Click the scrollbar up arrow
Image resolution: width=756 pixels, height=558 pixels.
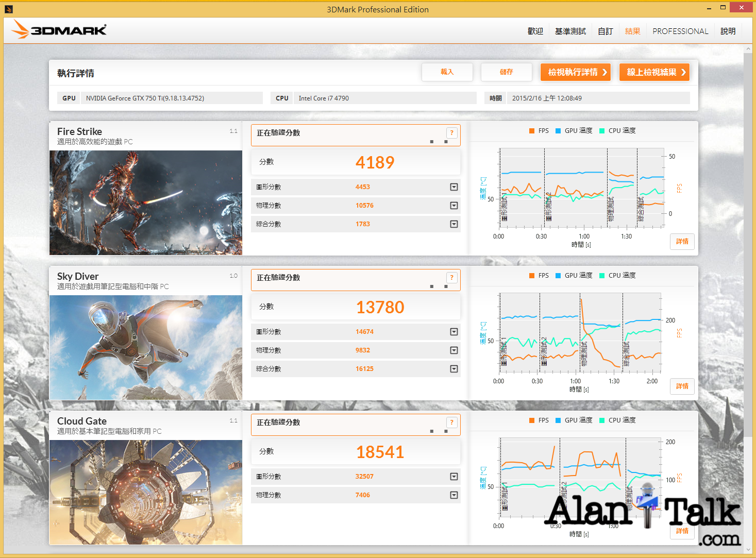[748, 49]
